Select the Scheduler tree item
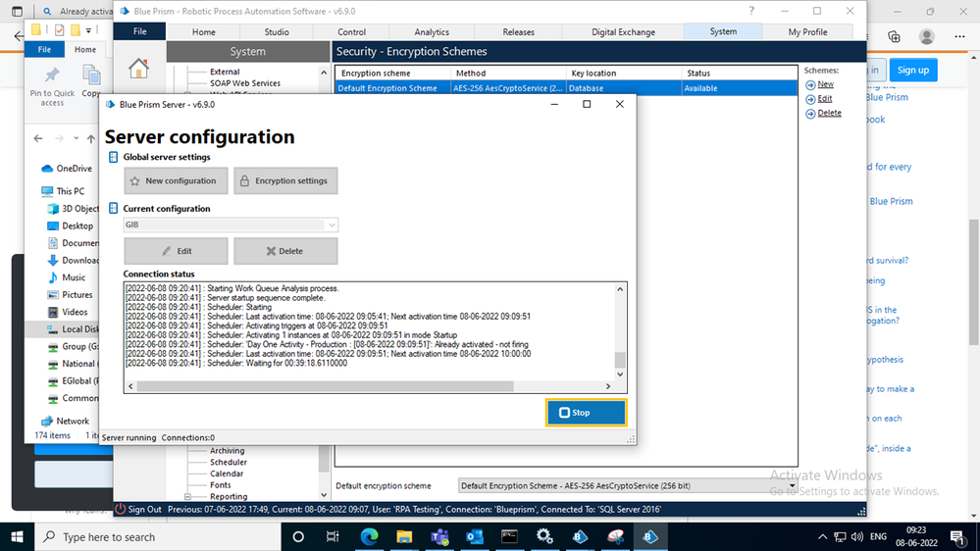980x551 pixels. click(229, 463)
